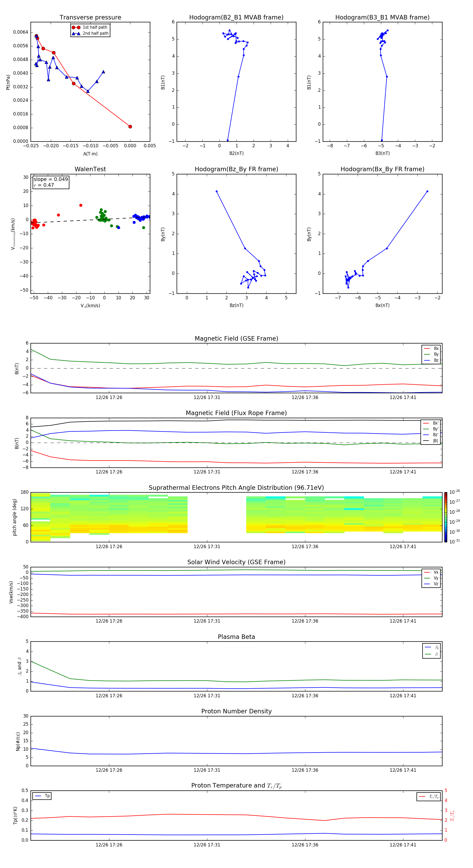Select "Bx'" in the Flux Rope legend

[431, 423]
